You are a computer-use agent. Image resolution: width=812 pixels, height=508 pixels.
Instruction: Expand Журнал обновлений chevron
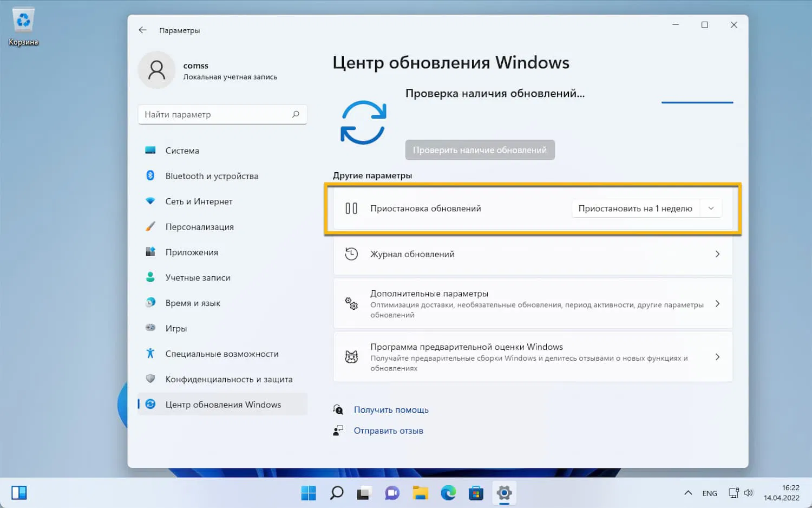click(717, 254)
